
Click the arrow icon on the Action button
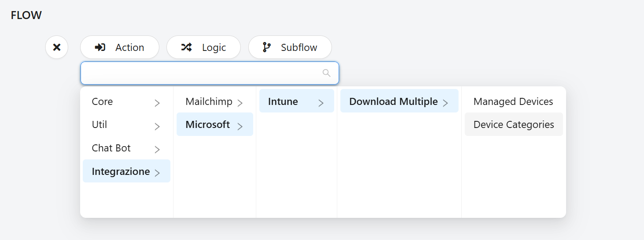tap(100, 47)
